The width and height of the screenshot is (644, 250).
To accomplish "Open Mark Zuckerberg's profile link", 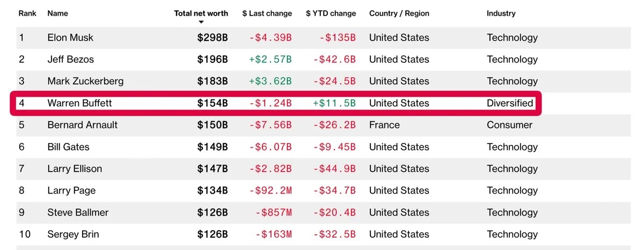I will [85, 81].
